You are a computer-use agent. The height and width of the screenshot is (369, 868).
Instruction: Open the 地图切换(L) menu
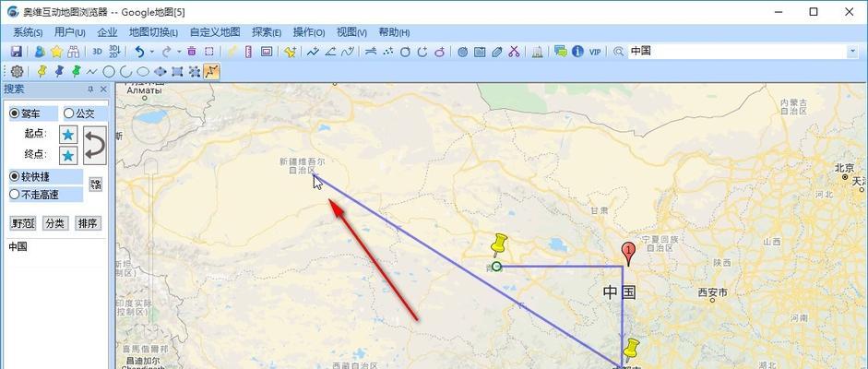pos(153,32)
